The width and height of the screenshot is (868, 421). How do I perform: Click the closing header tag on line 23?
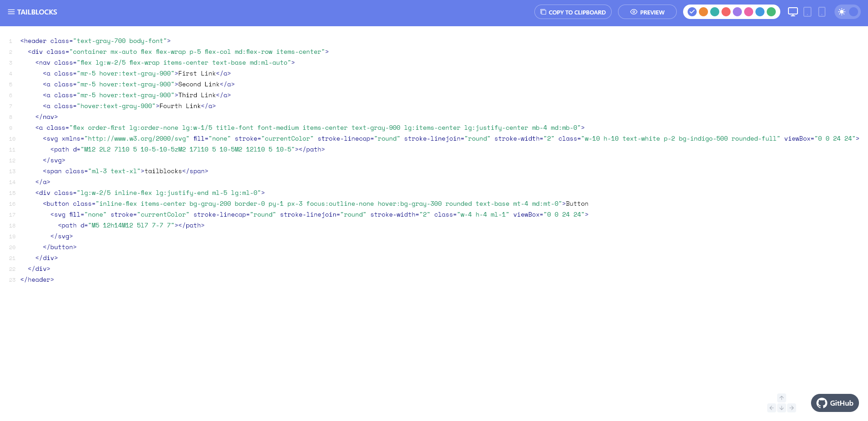point(37,279)
